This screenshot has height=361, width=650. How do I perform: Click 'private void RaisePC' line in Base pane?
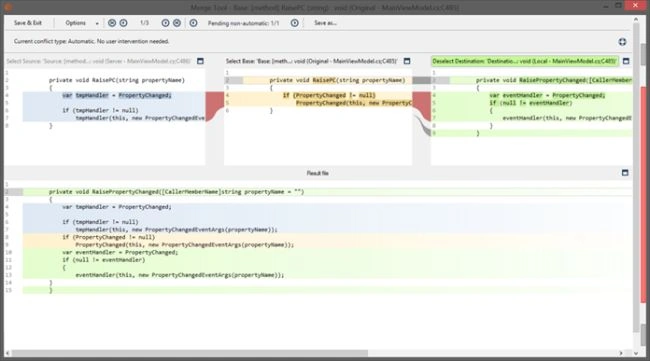point(337,80)
